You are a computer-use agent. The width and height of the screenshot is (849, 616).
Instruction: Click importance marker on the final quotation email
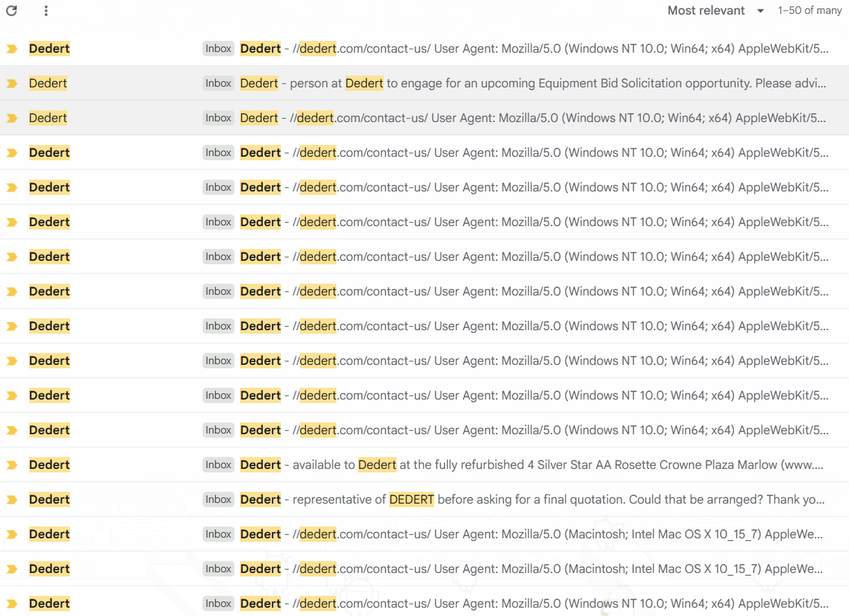tap(12, 499)
